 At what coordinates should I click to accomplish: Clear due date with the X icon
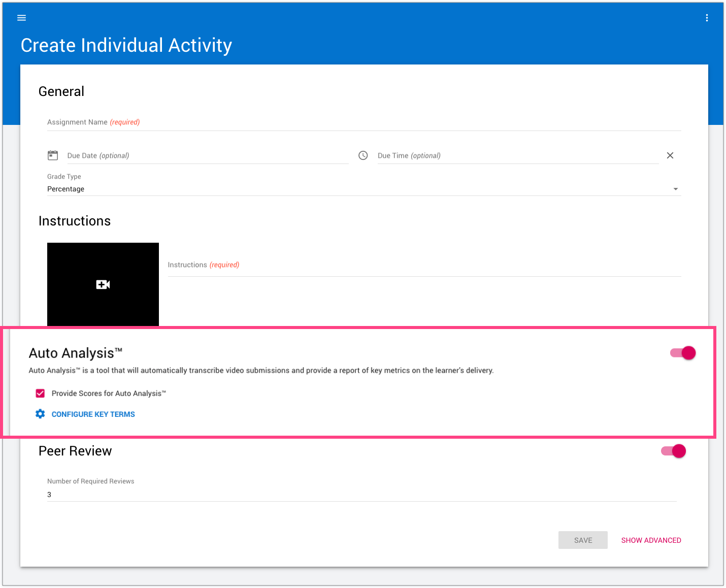point(670,155)
